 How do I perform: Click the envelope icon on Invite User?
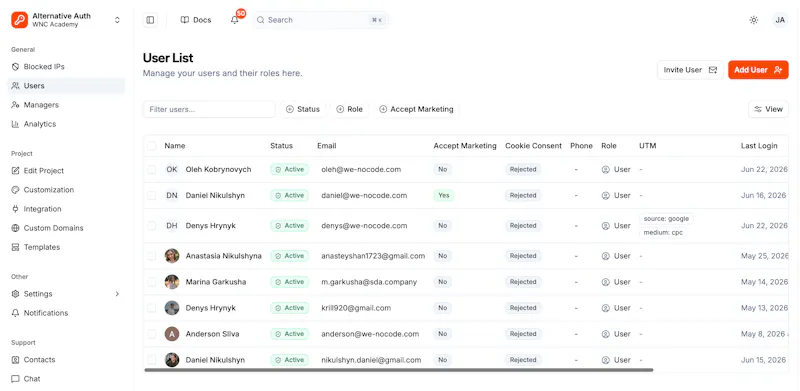click(x=713, y=70)
